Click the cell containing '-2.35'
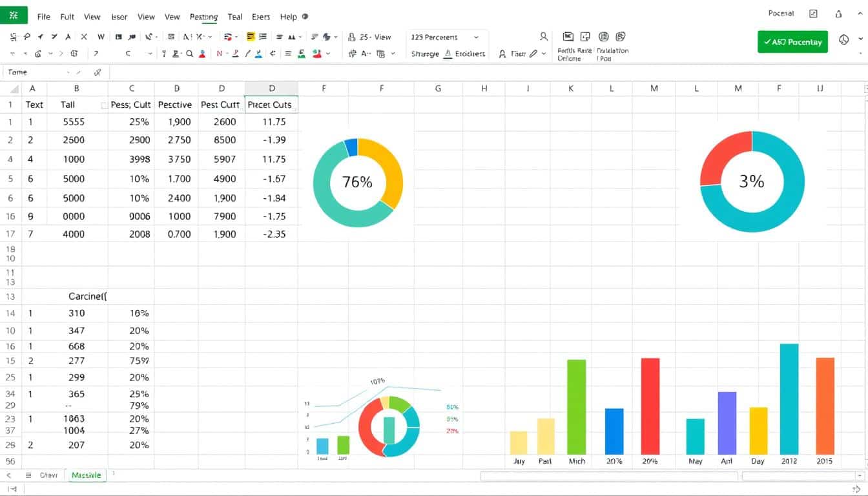The width and height of the screenshot is (868, 496). pyautogui.click(x=271, y=234)
